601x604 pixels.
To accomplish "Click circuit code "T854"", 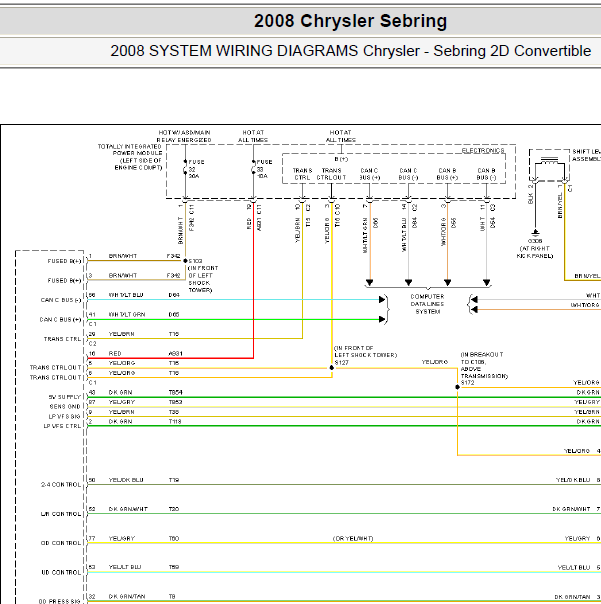I will point(175,393).
